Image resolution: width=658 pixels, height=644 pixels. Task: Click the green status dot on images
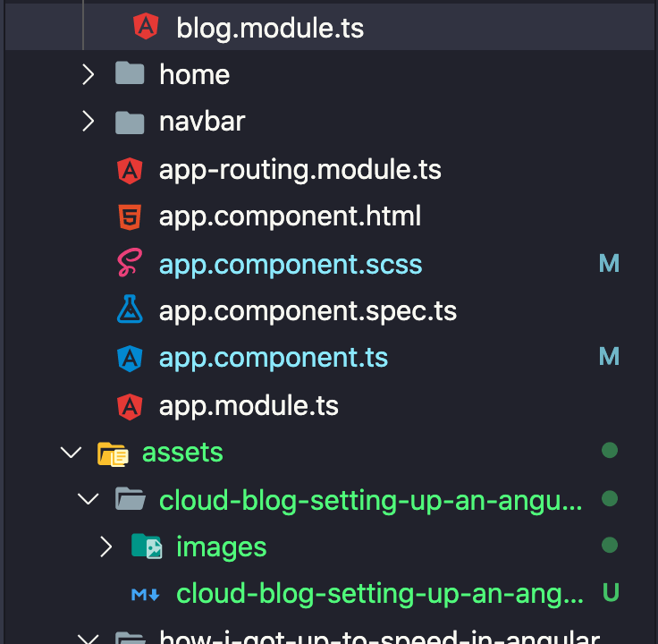click(610, 546)
